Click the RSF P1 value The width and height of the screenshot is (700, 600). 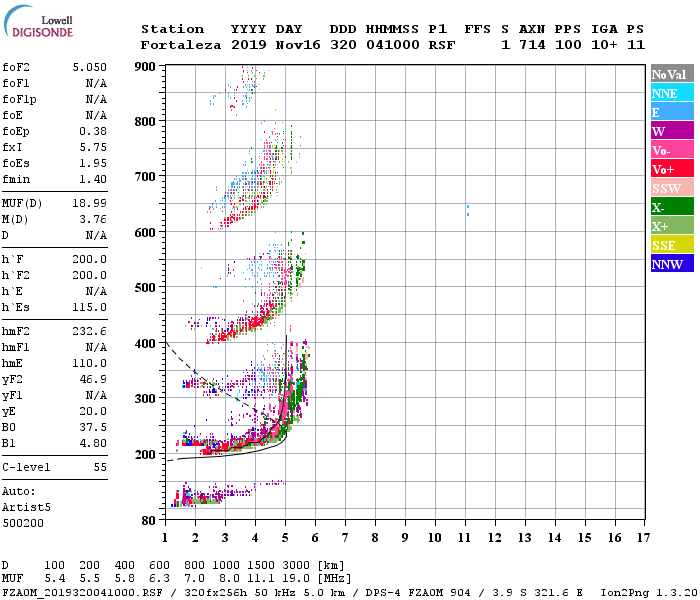(x=442, y=45)
